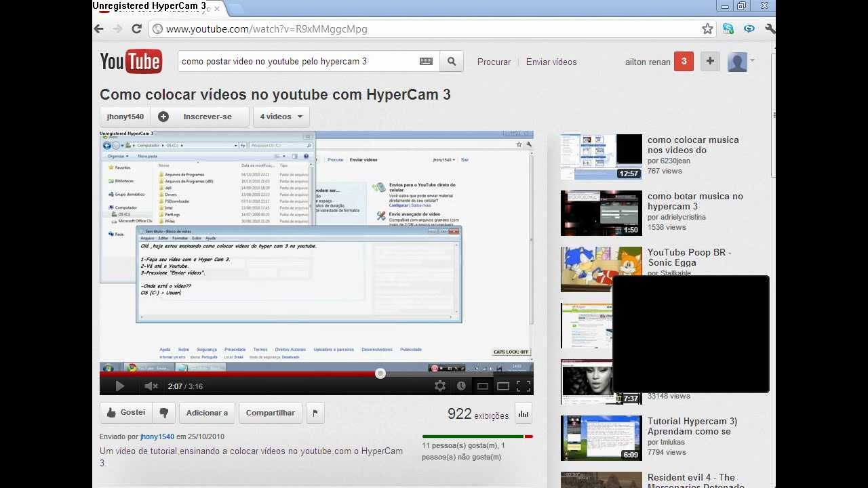The image size is (868, 488).
Task: Open thumbnail for YouTube Poop BR Sonic
Action: click(601, 269)
